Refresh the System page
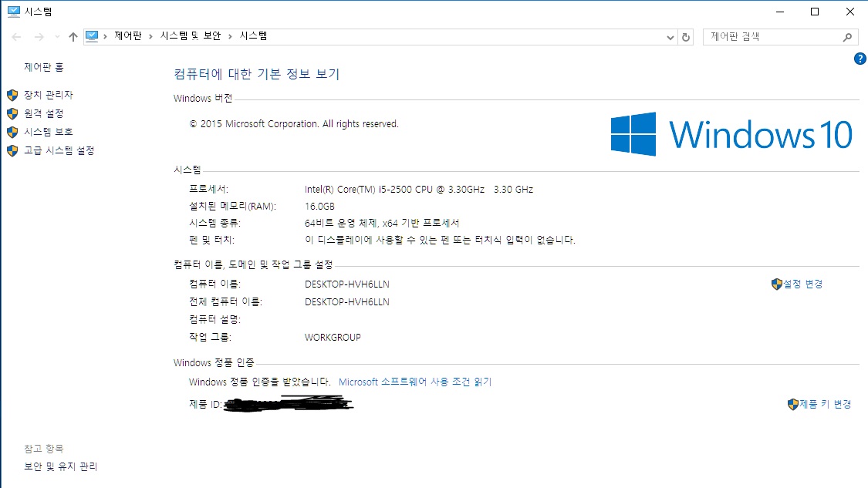868x488 pixels. (x=686, y=37)
